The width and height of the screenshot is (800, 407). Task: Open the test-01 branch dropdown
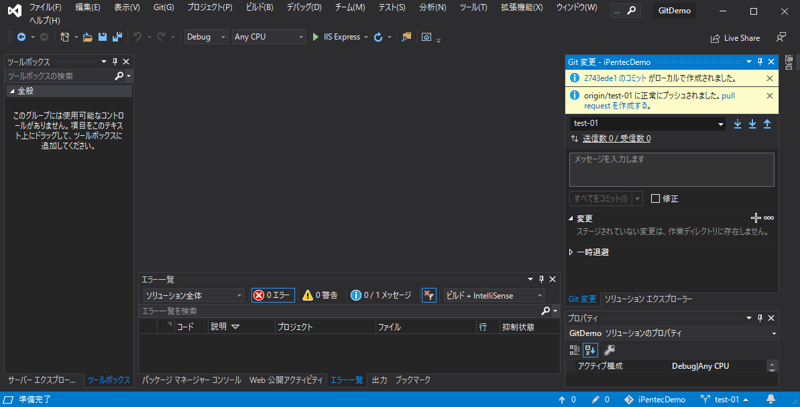coord(647,123)
